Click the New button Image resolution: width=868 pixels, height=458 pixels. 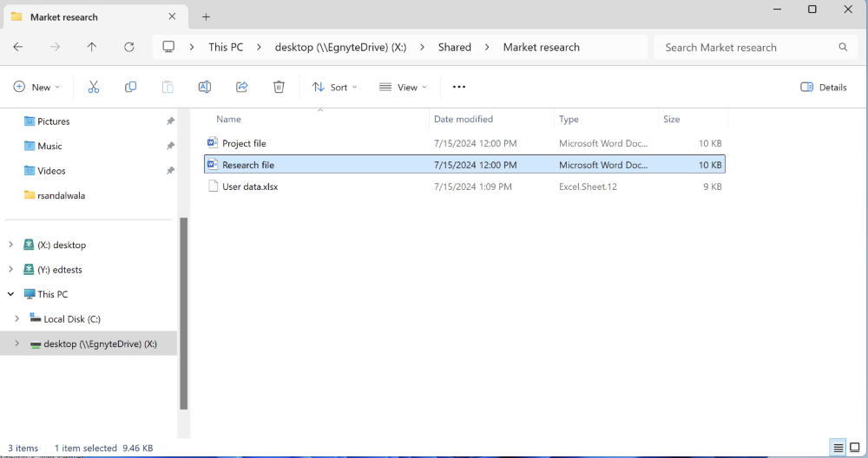pyautogui.click(x=36, y=87)
